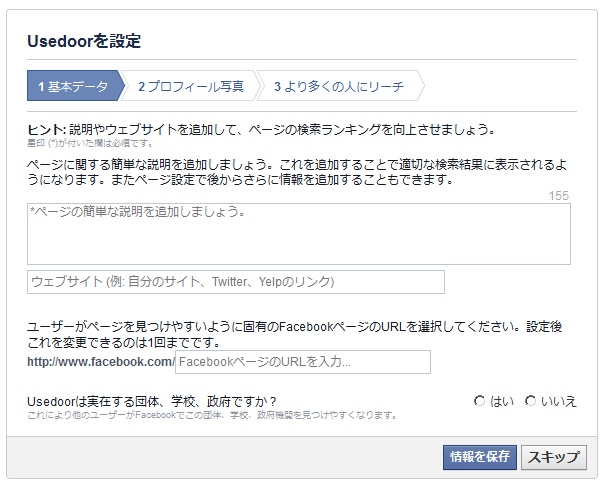The height and width of the screenshot is (487, 601).
Task: Select the いいえ radio button
Action: pyautogui.click(x=530, y=401)
